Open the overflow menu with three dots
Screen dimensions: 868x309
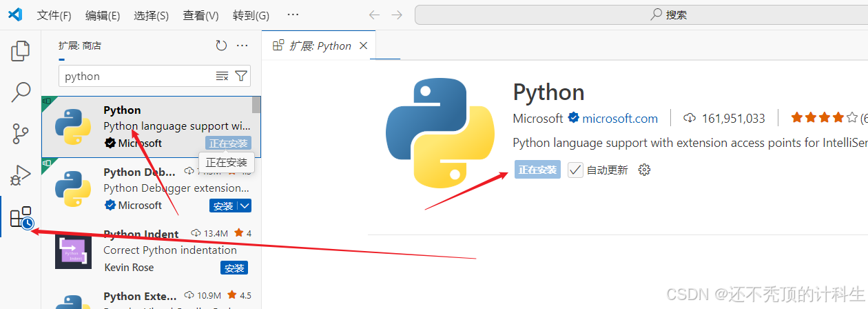pos(293,15)
